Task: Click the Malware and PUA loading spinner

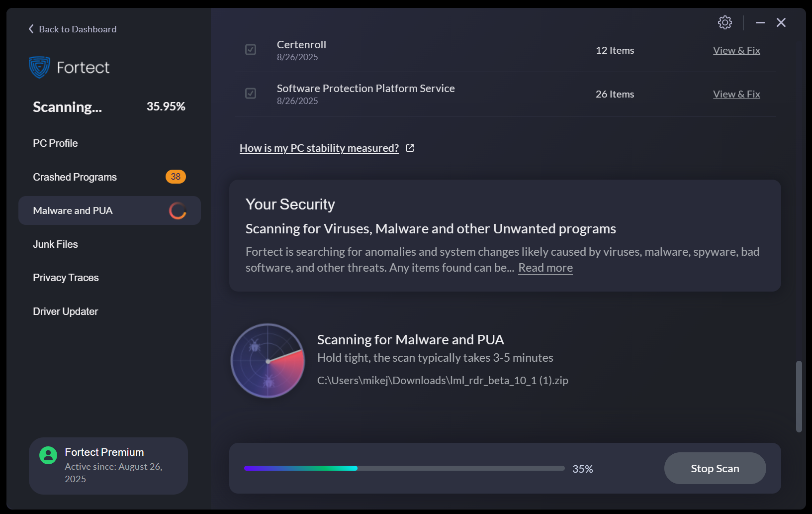Action: [178, 210]
